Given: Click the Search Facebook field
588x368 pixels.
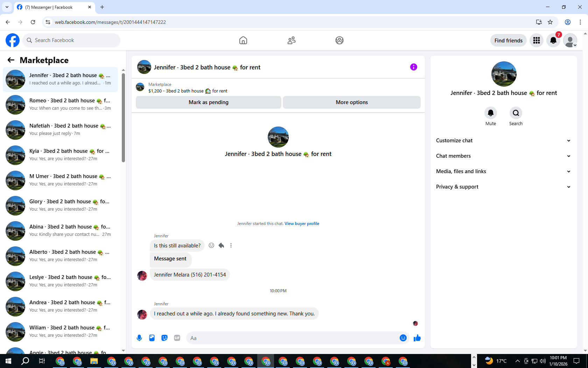Looking at the screenshot, I should coord(71,40).
